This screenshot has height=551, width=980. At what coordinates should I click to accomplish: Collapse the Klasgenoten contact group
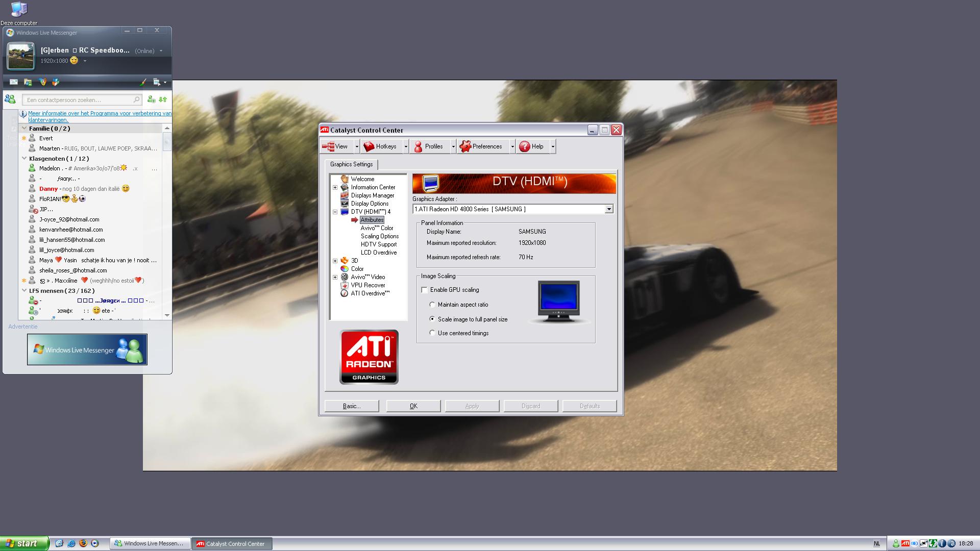click(x=24, y=159)
